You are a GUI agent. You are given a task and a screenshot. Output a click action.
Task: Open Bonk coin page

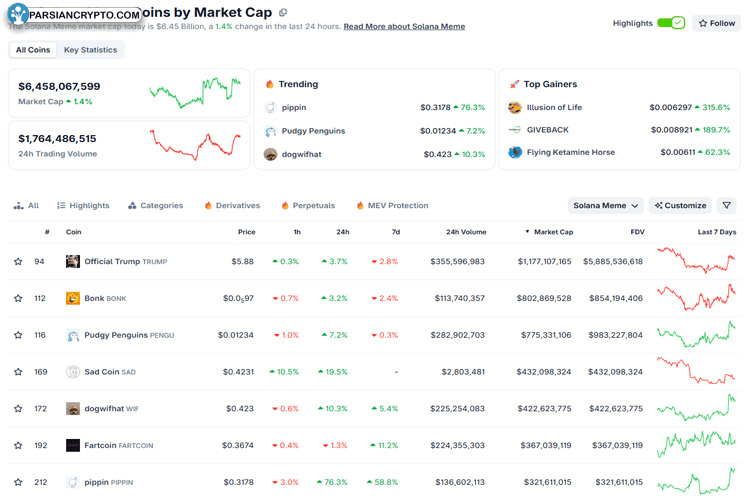click(105, 298)
